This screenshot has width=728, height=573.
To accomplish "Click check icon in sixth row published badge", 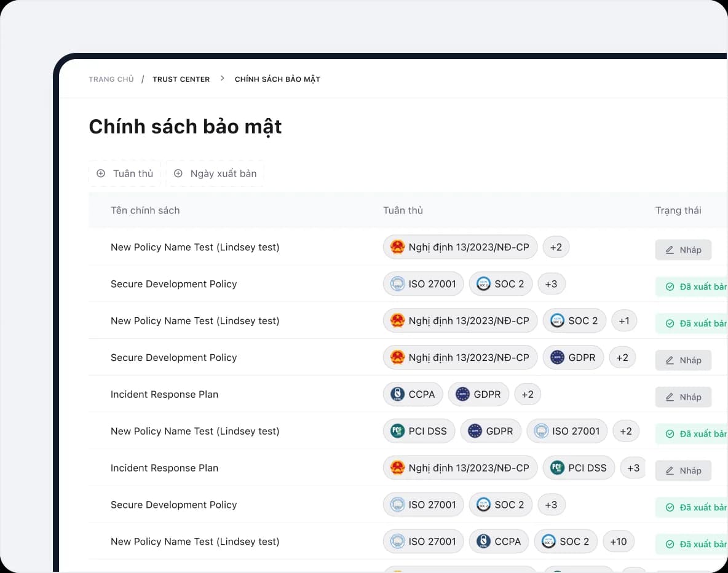I will pyautogui.click(x=670, y=434).
